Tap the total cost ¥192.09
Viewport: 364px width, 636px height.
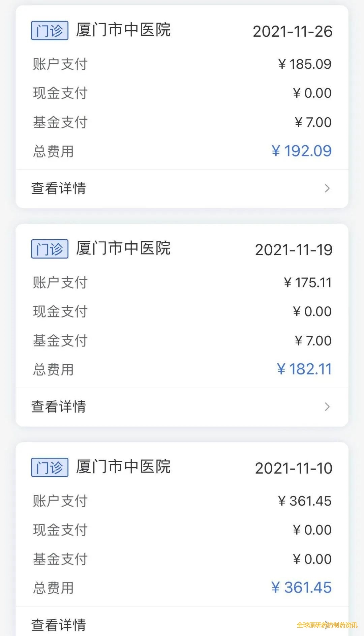(301, 151)
